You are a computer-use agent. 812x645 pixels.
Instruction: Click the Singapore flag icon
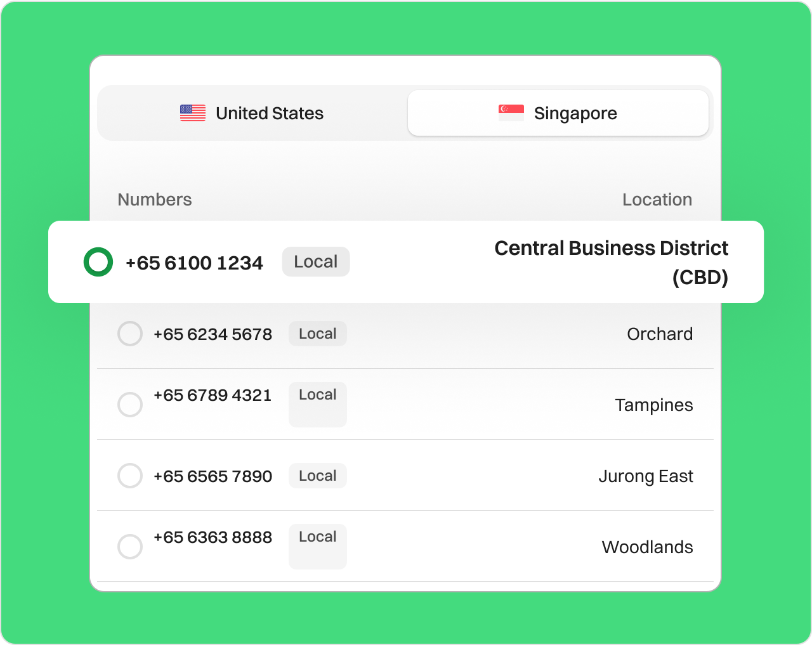coord(511,113)
